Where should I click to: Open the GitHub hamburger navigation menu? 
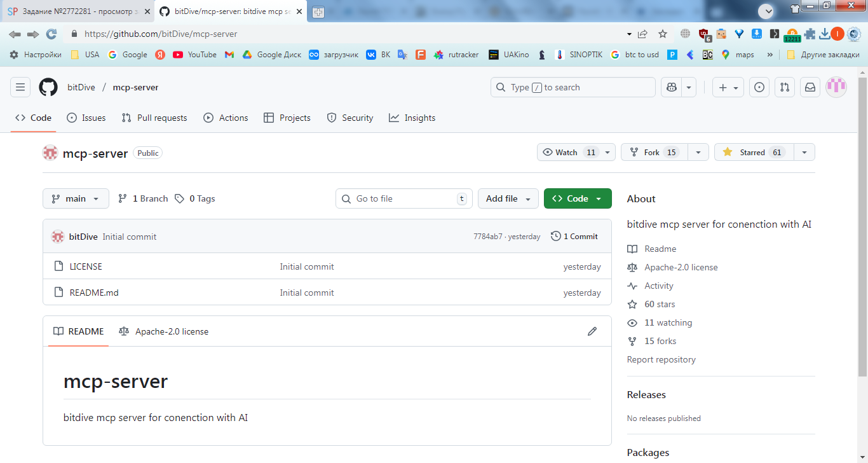20,87
